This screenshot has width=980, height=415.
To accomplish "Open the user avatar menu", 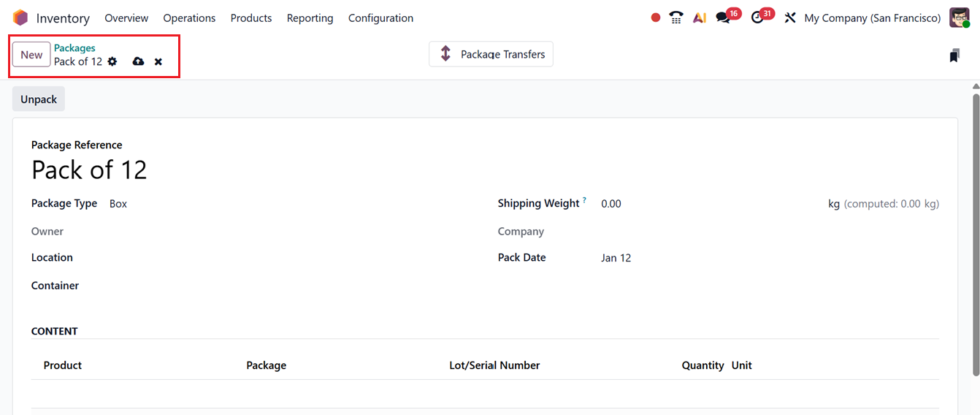I will tap(960, 18).
